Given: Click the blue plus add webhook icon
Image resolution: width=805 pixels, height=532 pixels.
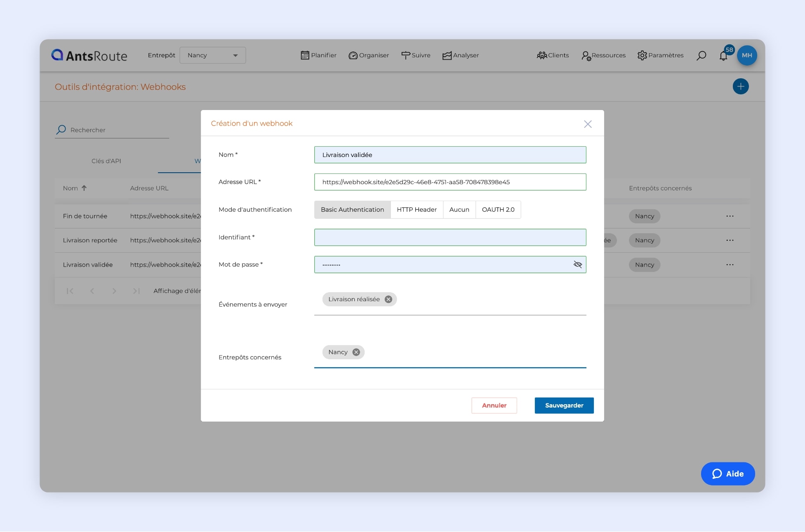Looking at the screenshot, I should tap(740, 87).
